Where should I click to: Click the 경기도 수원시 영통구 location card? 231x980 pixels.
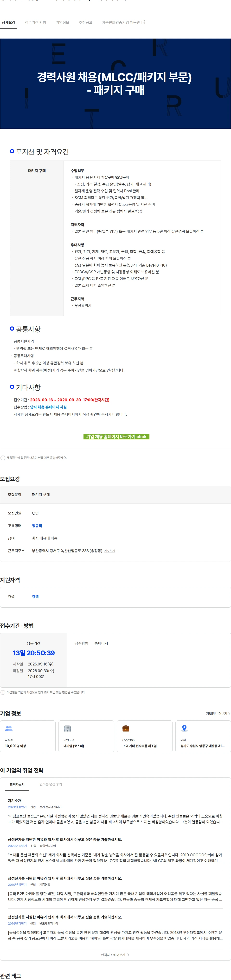(x=203, y=736)
